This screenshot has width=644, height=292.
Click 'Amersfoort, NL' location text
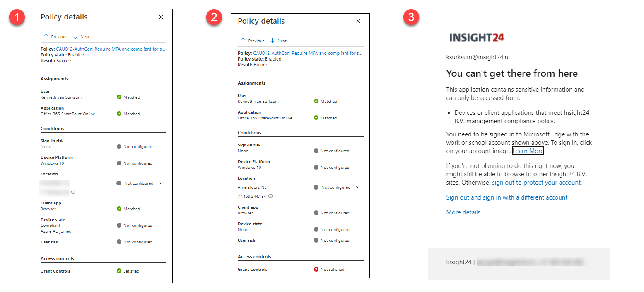click(252, 187)
